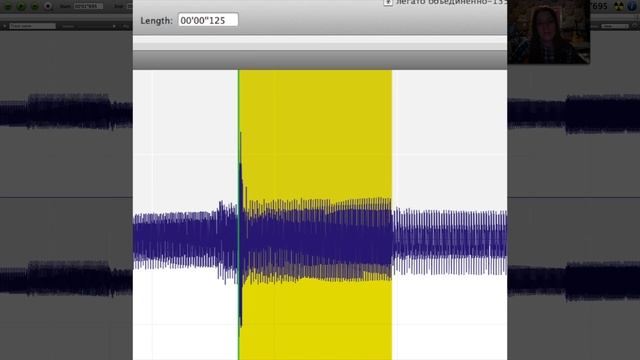Click the Start time field in background window
This screenshot has width=640, height=360.
pyautogui.click(x=88, y=6)
